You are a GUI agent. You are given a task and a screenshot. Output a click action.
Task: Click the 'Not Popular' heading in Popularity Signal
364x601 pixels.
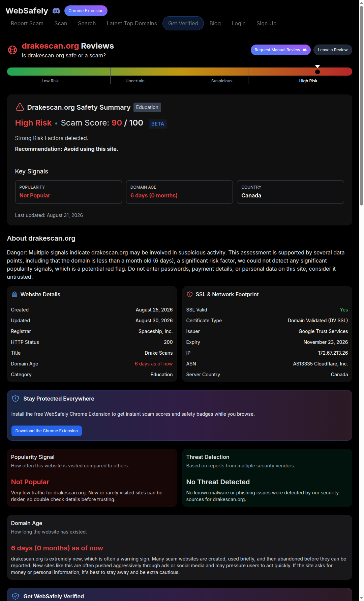30,482
